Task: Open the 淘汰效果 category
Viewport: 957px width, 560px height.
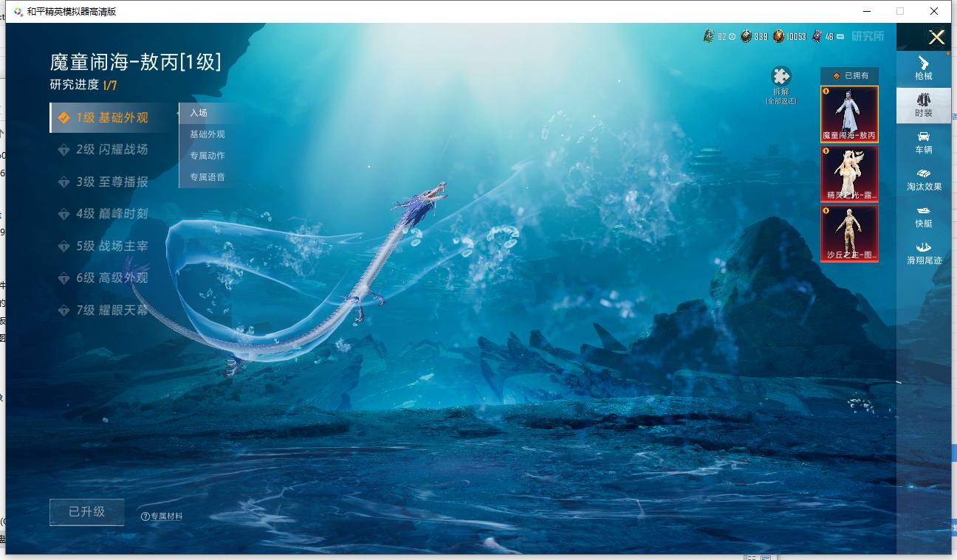Action: point(924,179)
